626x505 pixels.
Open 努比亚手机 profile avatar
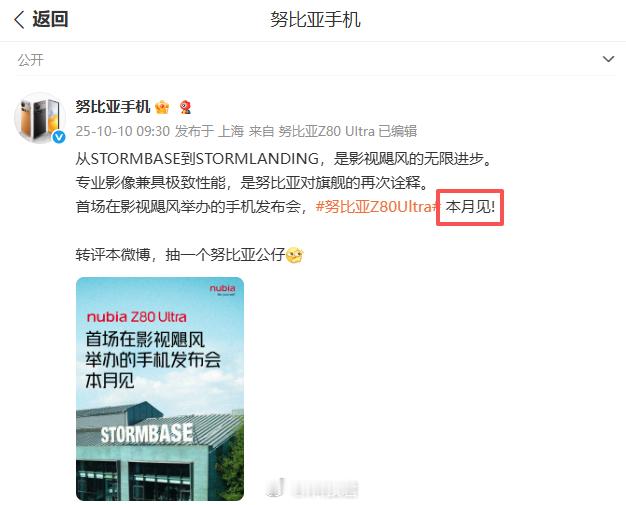click(40, 118)
